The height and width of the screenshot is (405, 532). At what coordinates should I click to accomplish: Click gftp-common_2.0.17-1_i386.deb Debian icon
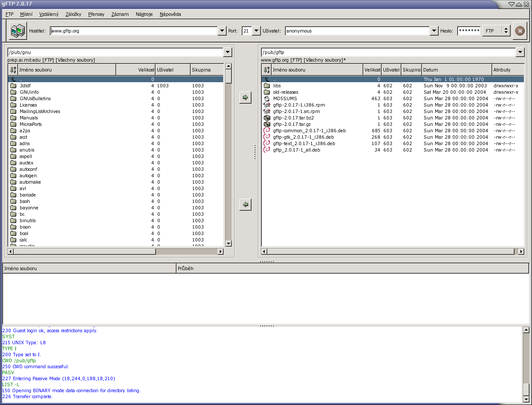(267, 131)
